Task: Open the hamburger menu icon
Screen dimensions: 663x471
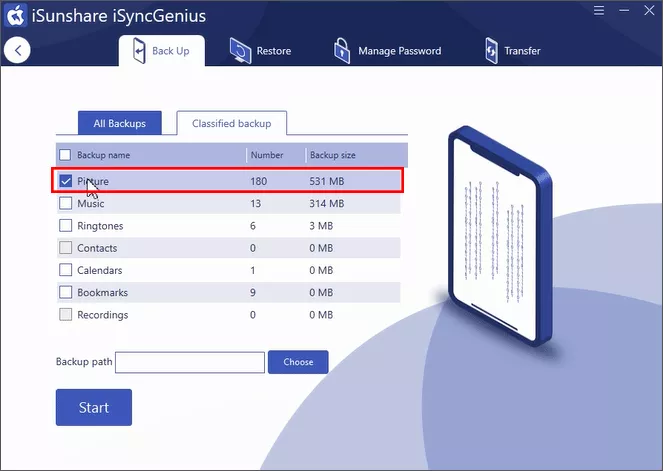Action: (x=599, y=10)
